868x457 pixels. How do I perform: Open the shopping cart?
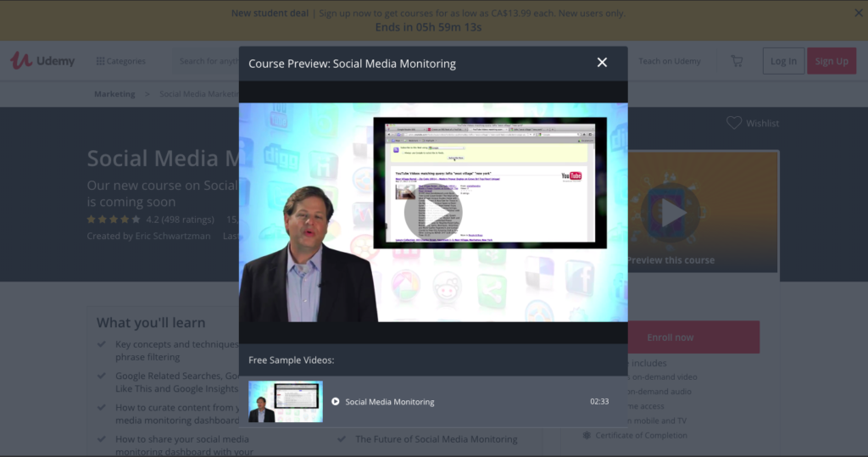(737, 61)
